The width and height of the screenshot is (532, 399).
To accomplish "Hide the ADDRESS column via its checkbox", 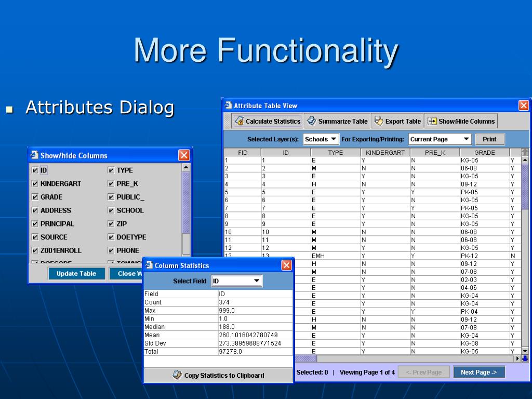I will pyautogui.click(x=35, y=210).
